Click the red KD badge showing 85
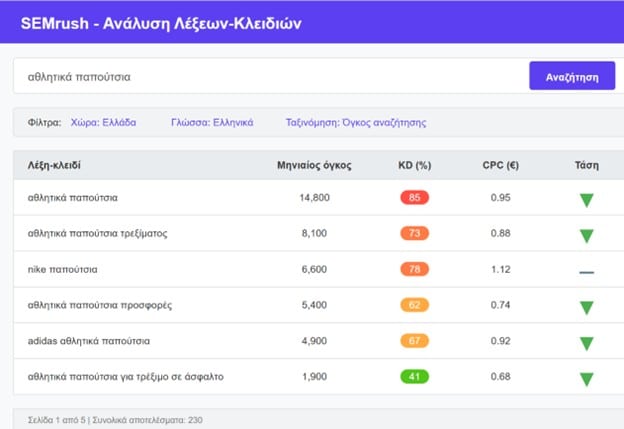The image size is (624, 429). click(413, 198)
